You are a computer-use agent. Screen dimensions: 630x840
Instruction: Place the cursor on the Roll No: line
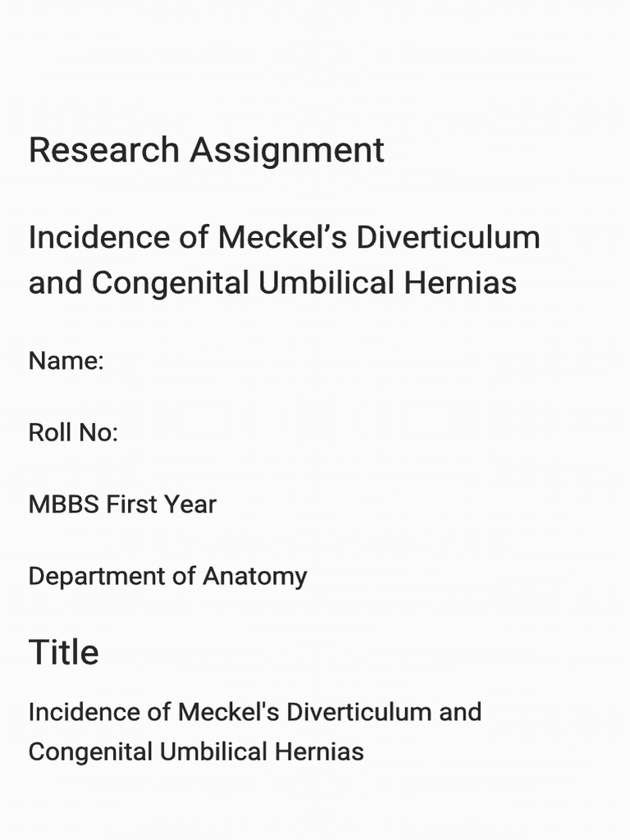(x=73, y=432)
